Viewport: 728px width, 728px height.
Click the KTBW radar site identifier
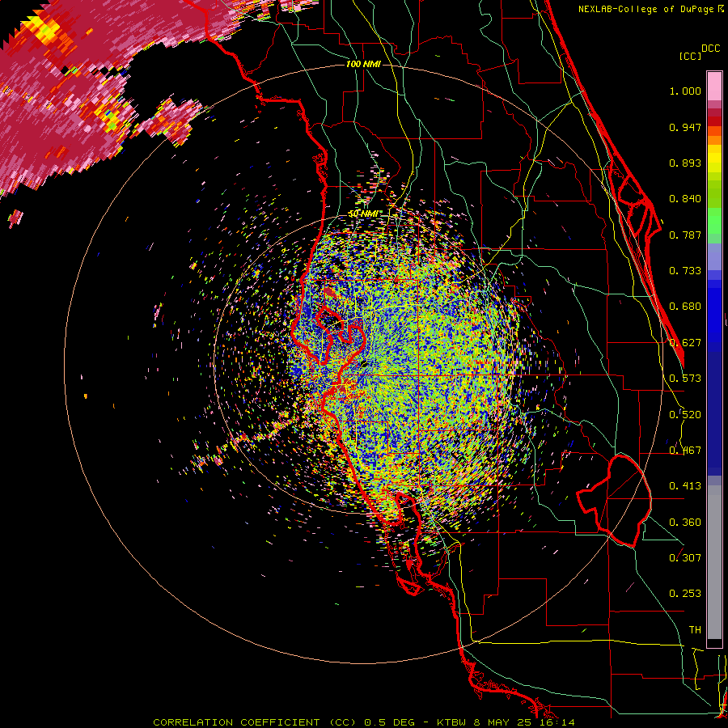click(x=452, y=722)
